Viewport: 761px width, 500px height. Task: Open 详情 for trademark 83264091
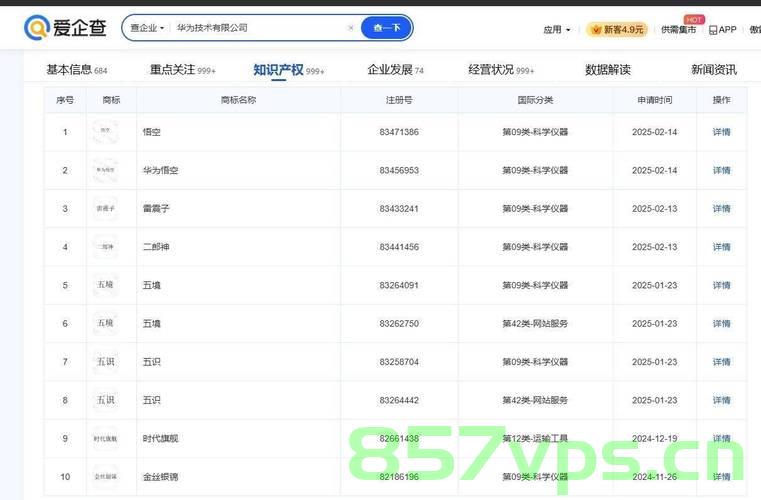(x=721, y=285)
